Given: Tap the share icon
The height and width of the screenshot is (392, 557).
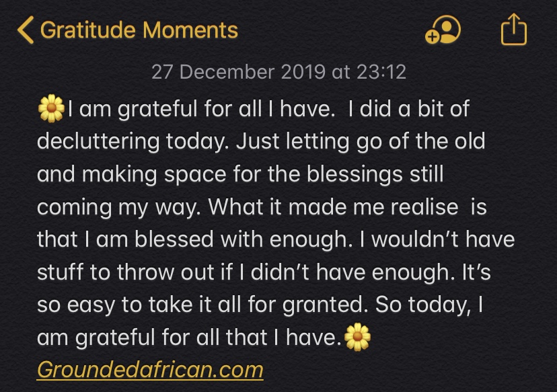Looking at the screenshot, I should tap(513, 30).
